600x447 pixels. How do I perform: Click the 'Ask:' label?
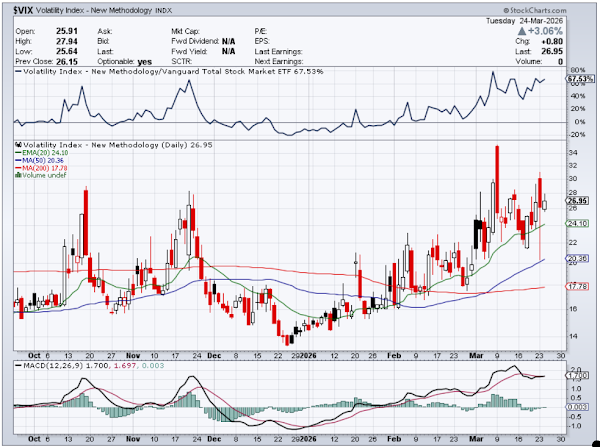(x=104, y=31)
